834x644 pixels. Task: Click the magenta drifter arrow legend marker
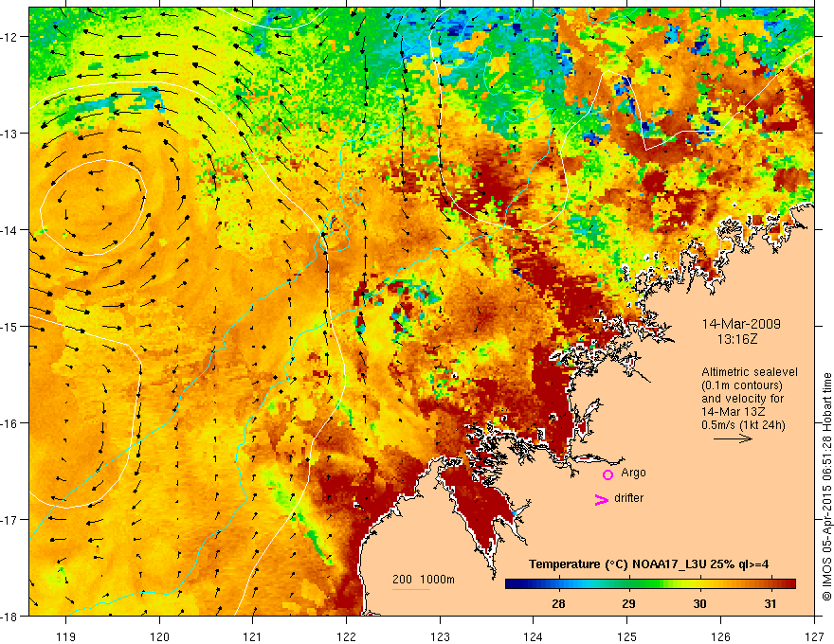[x=601, y=499]
